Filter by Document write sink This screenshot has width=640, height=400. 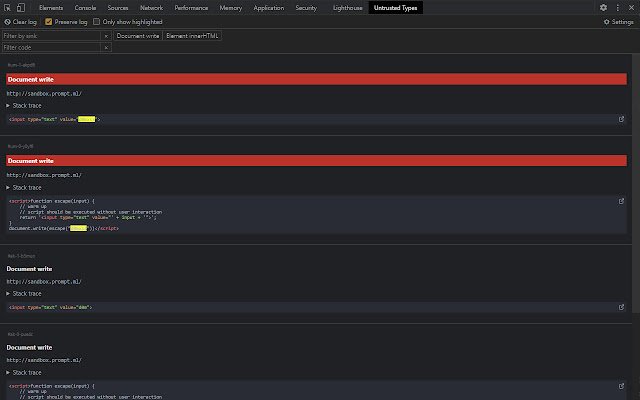click(x=138, y=36)
